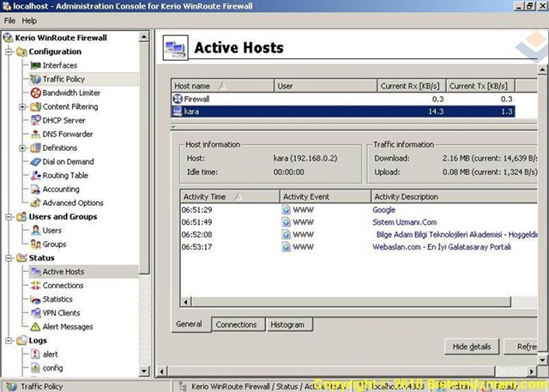
Task: Click the Interfaces icon in the tree
Action: (x=35, y=65)
